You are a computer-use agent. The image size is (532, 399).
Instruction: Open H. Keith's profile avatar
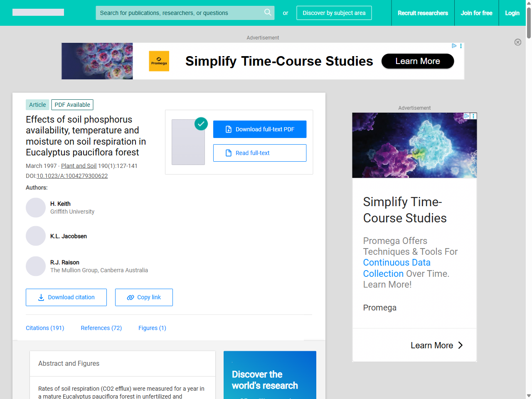click(36, 207)
